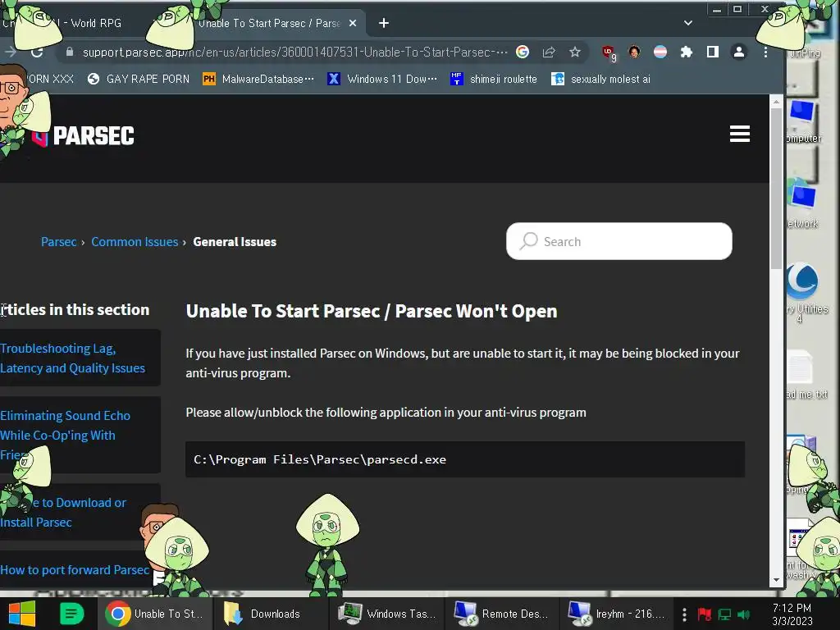Close the Unable To Start Parsec tab
This screenshot has width=840, height=630.
[353, 23]
